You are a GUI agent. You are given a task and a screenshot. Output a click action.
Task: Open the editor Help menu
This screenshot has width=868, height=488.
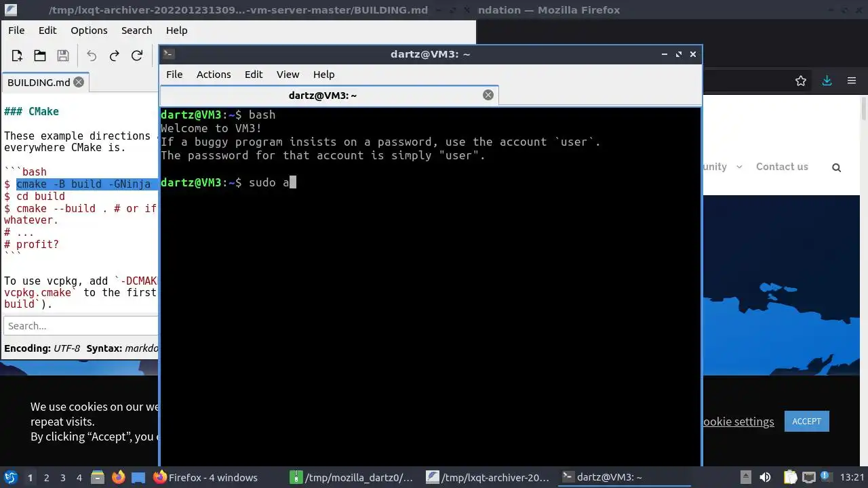point(176,30)
